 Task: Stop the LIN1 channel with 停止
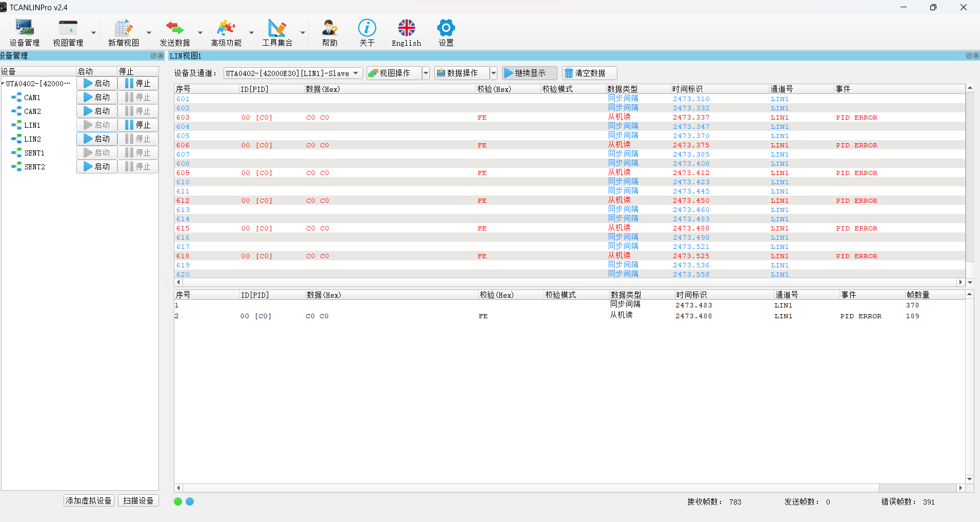138,125
